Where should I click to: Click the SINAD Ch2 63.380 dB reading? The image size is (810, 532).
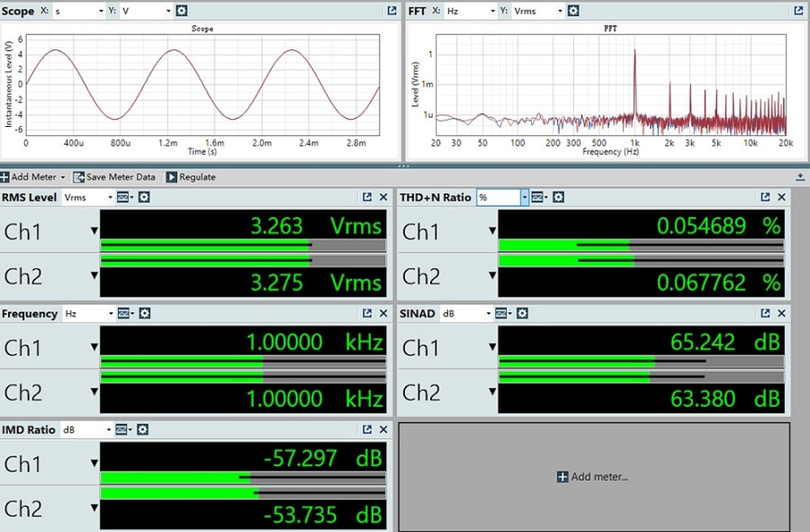pos(725,399)
